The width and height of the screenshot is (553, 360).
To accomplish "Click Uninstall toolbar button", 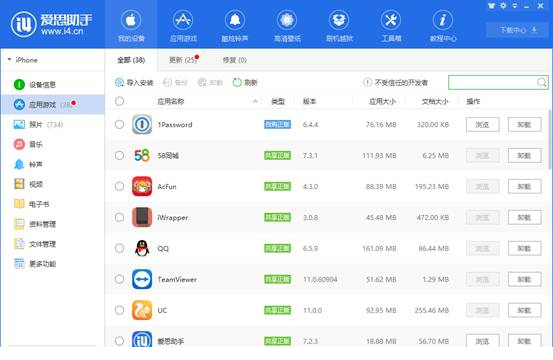I will click(210, 83).
